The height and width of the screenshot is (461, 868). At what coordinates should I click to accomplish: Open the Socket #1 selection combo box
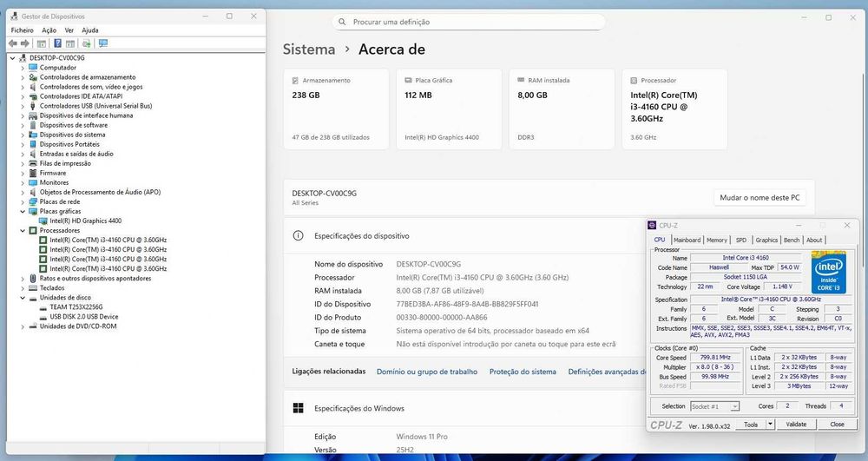coord(714,406)
